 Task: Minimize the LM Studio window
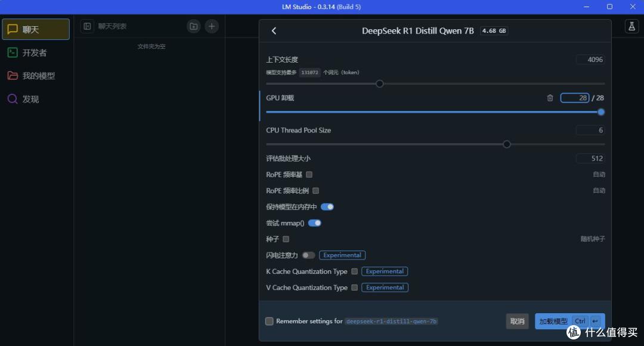click(x=587, y=7)
